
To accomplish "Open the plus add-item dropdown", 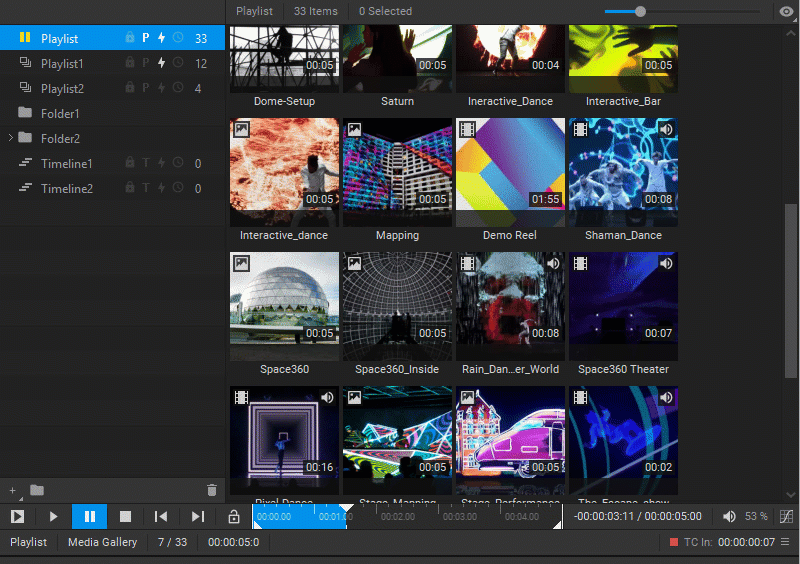I will 14,491.
